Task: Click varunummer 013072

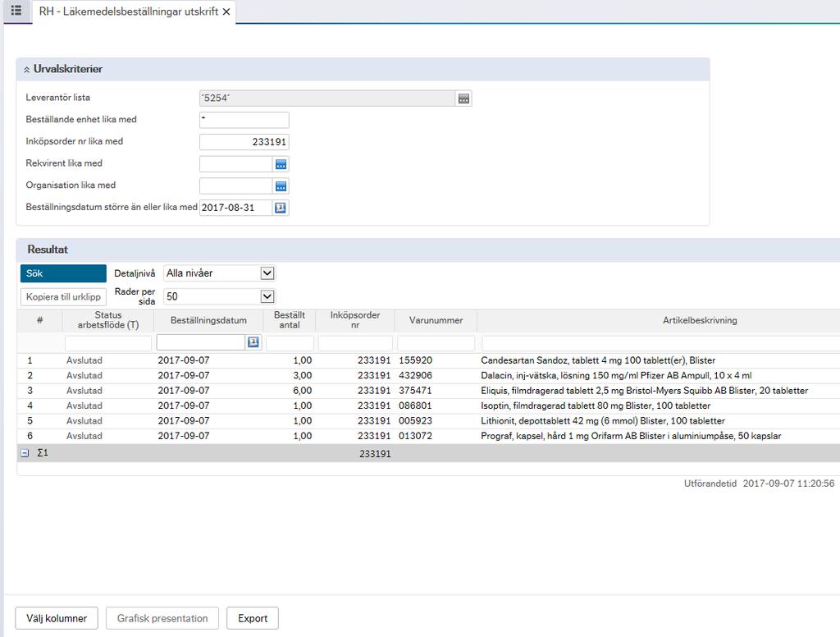Action: [x=415, y=435]
